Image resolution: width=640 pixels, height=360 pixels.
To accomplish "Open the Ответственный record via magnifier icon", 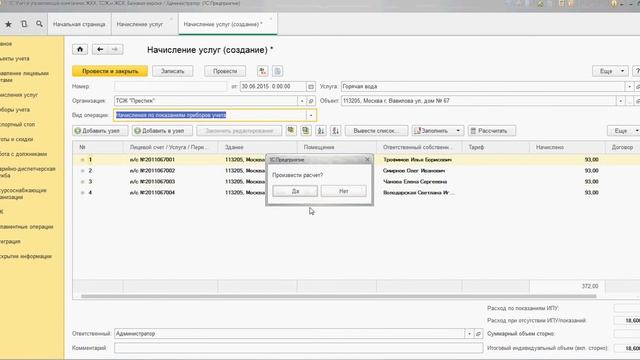I will (478, 334).
